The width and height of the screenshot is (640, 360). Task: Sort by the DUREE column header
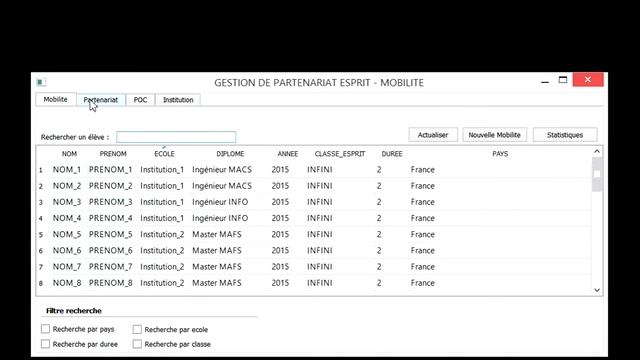coord(392,154)
